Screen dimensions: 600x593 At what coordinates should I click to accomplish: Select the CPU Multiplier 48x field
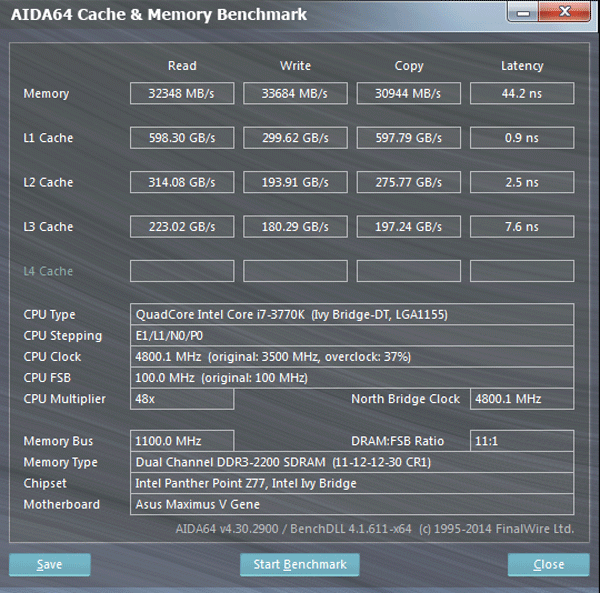click(x=182, y=399)
